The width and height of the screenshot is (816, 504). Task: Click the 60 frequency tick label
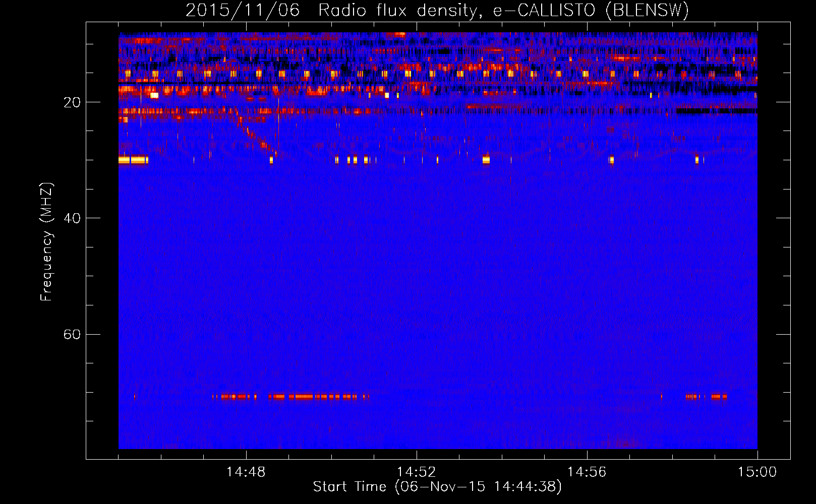click(72, 334)
